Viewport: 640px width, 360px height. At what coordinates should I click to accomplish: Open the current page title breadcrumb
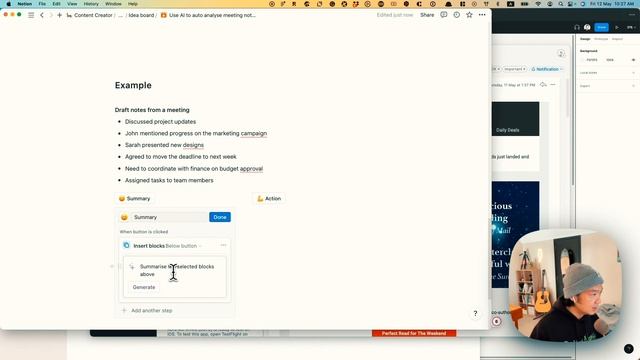point(208,15)
